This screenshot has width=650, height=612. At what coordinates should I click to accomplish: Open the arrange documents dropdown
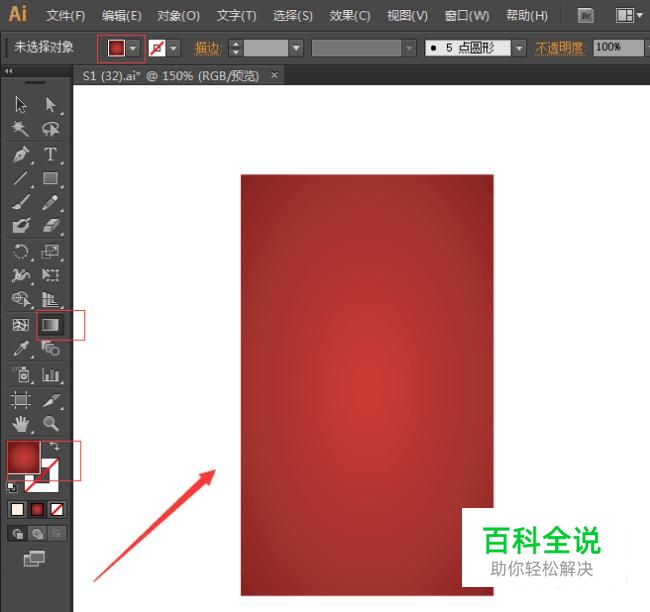click(x=629, y=16)
